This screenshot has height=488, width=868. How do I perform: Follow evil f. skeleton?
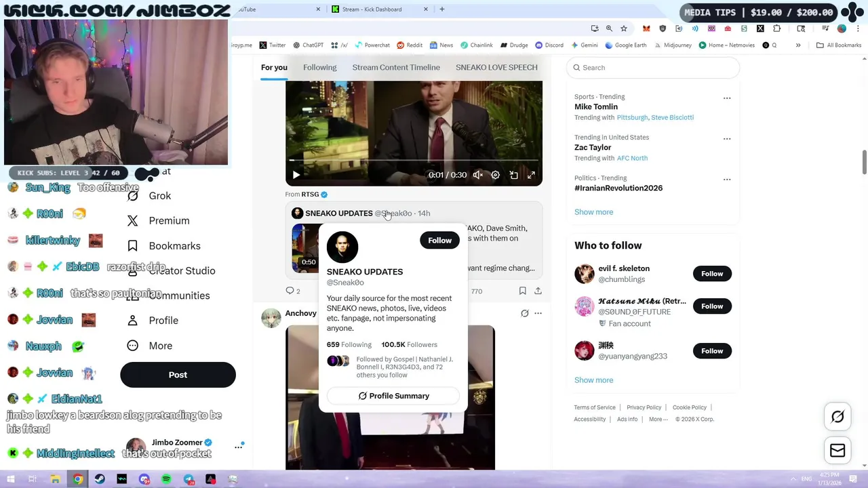[712, 274]
